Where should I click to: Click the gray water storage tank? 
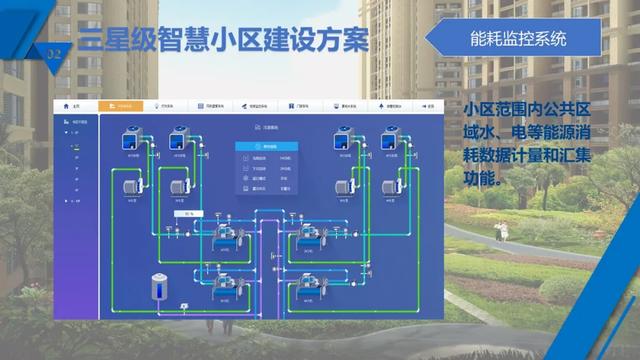click(159, 287)
